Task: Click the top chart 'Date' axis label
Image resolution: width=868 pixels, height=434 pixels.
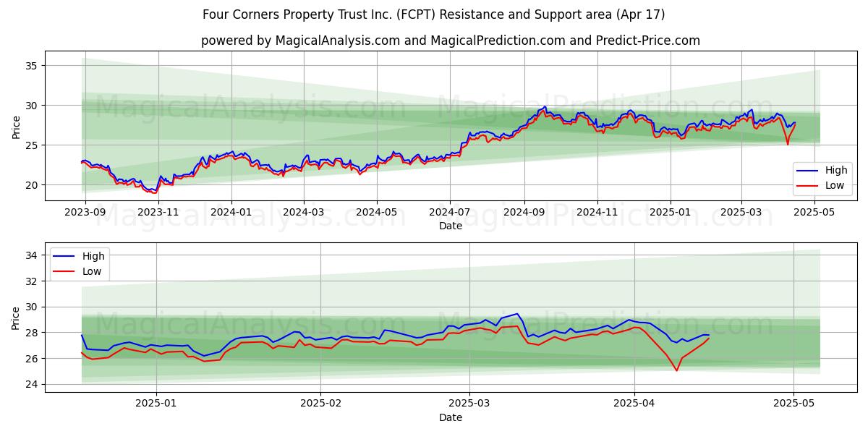Action: 451,226
